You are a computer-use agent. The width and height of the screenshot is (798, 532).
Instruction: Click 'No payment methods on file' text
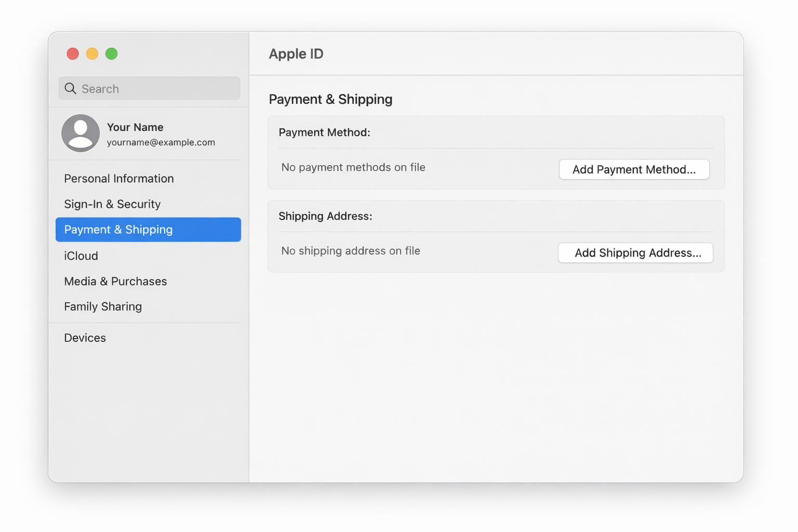coord(353,167)
